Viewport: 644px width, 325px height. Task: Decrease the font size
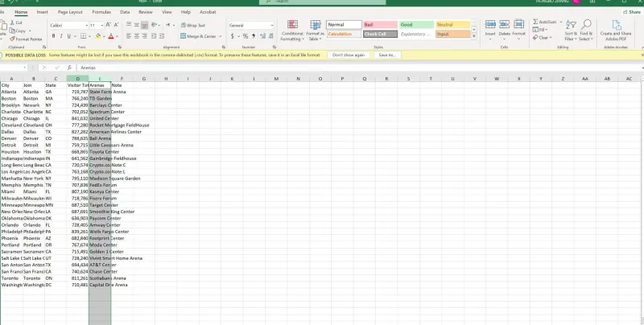116,26
